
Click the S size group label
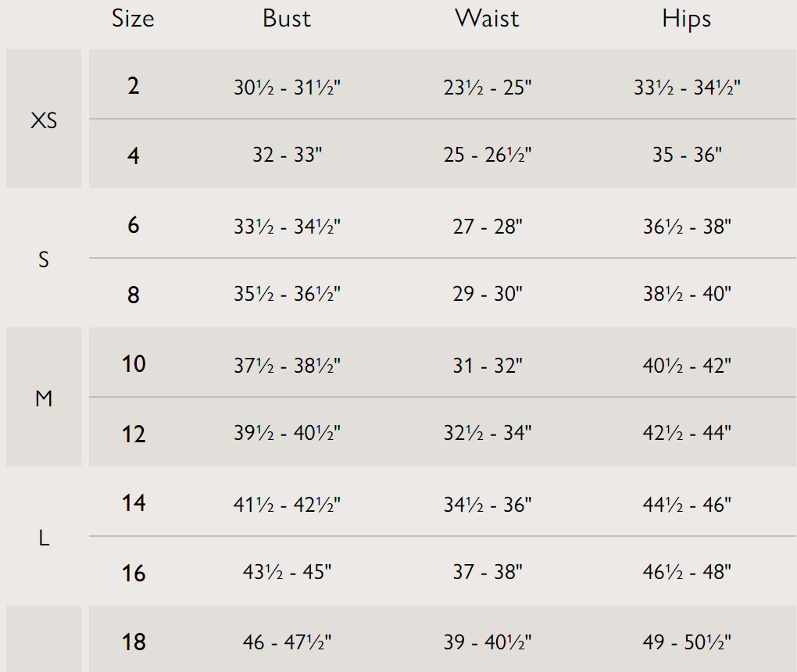pos(44,259)
